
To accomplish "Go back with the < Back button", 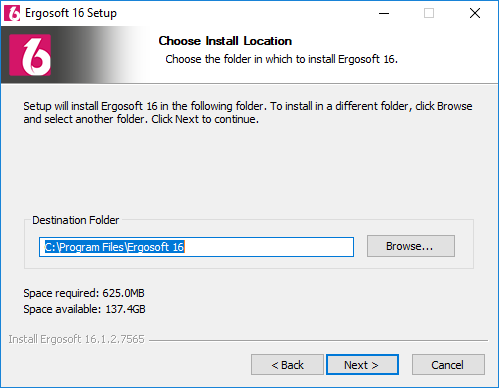I will [287, 364].
